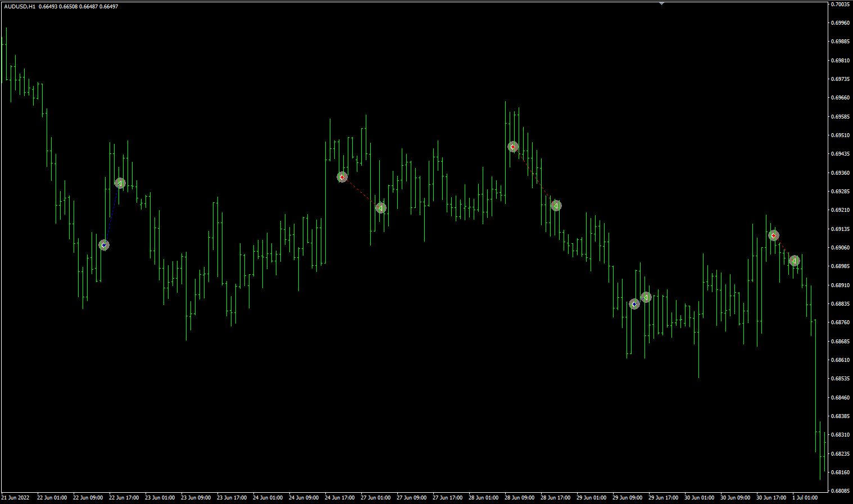Click the green close-trade marker on 27 Jun

pos(381,207)
